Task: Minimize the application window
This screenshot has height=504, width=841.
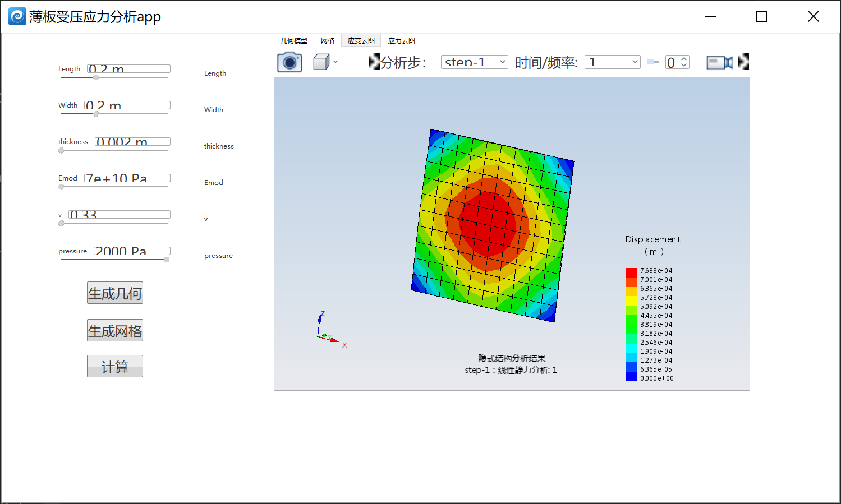Action: (710, 16)
